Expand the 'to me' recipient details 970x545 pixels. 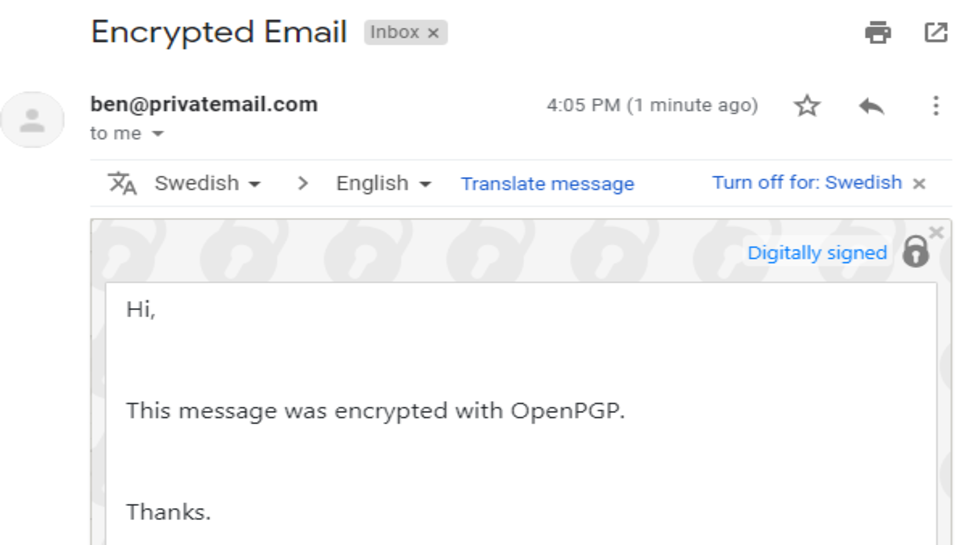click(x=158, y=134)
